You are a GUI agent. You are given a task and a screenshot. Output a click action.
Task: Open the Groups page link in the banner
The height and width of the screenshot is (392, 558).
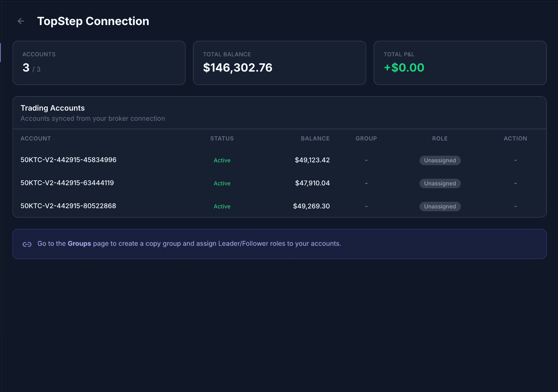click(79, 243)
